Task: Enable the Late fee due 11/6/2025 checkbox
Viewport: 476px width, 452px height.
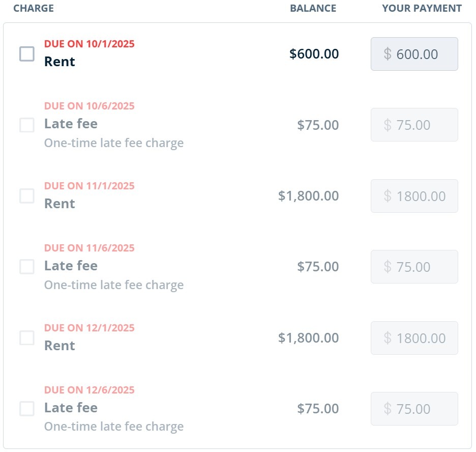Action: click(27, 267)
